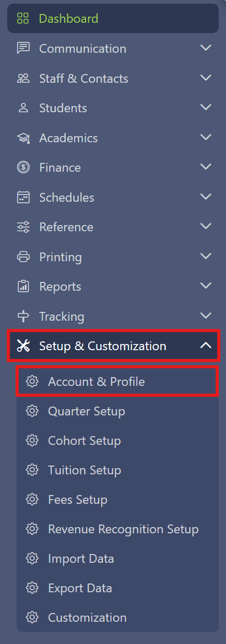Click the Reference sliders icon
The width and height of the screenshot is (226, 644).
point(23,227)
